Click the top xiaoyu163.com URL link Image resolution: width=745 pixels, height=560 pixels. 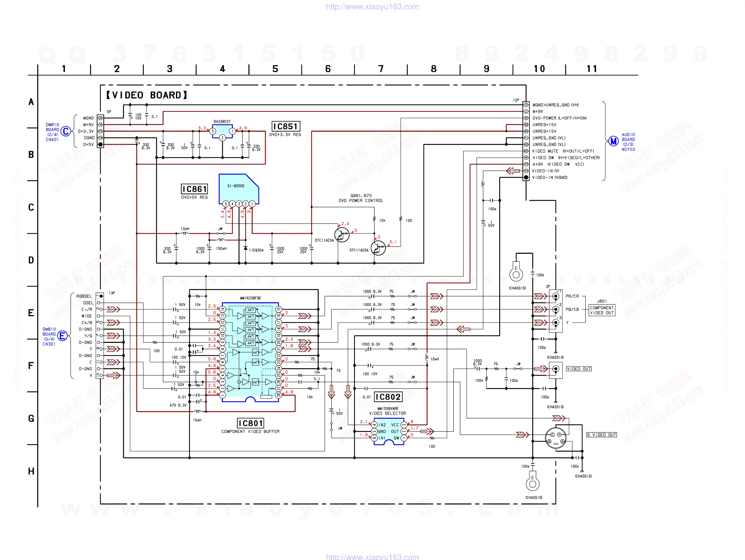[x=372, y=7]
